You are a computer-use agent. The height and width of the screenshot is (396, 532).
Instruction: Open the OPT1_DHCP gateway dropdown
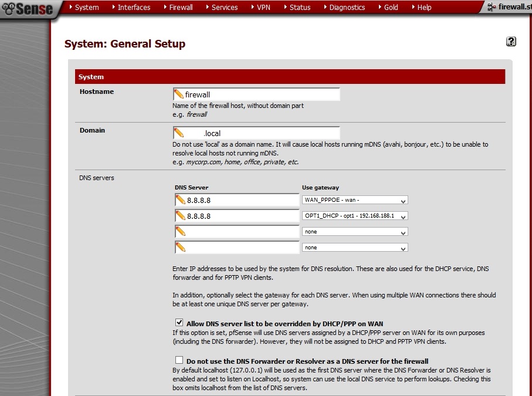click(355, 216)
